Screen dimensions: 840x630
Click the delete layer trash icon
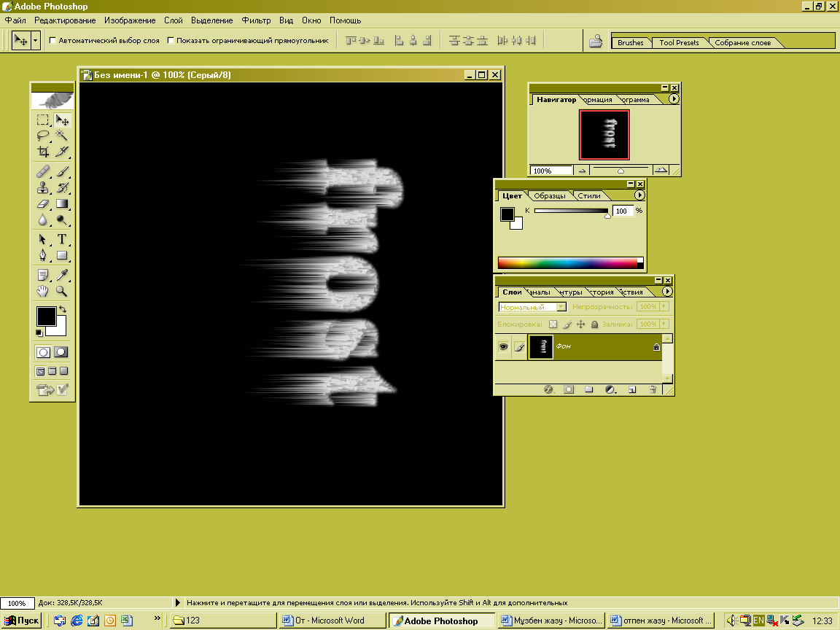coord(653,389)
